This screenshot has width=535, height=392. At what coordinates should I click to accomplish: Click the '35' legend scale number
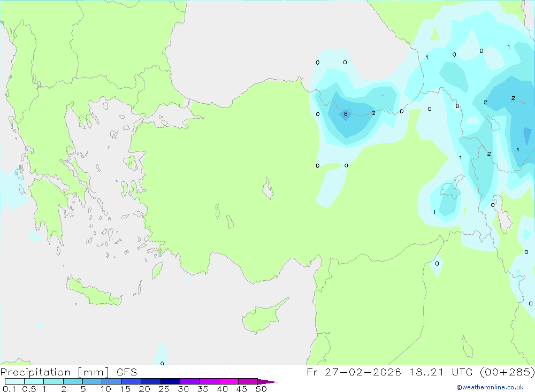pos(203,389)
